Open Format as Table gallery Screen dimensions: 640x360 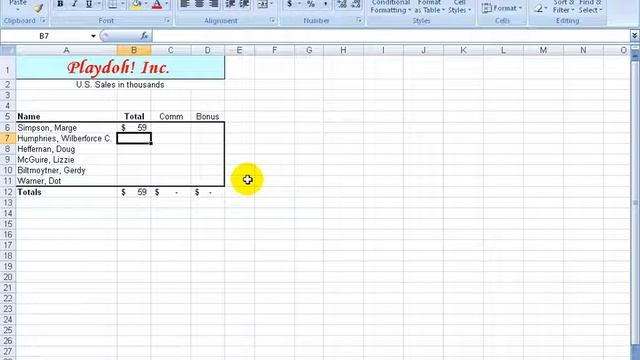429,6
